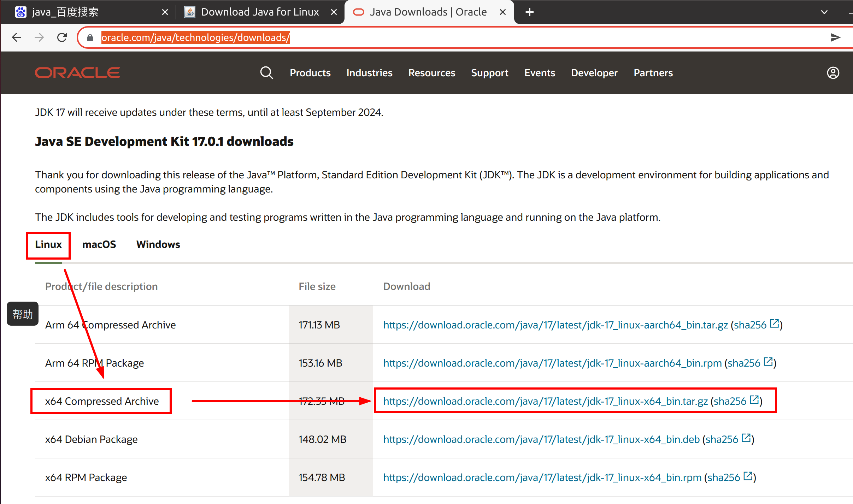853x504 pixels.
Task: Open sha256 link for x64 Compressed Archive
Action: point(730,401)
